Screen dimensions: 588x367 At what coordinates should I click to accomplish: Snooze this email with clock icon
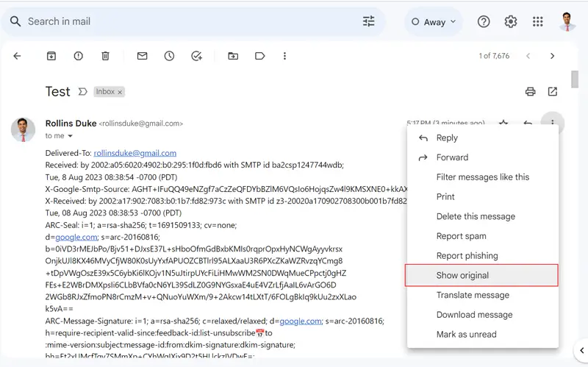[169, 56]
